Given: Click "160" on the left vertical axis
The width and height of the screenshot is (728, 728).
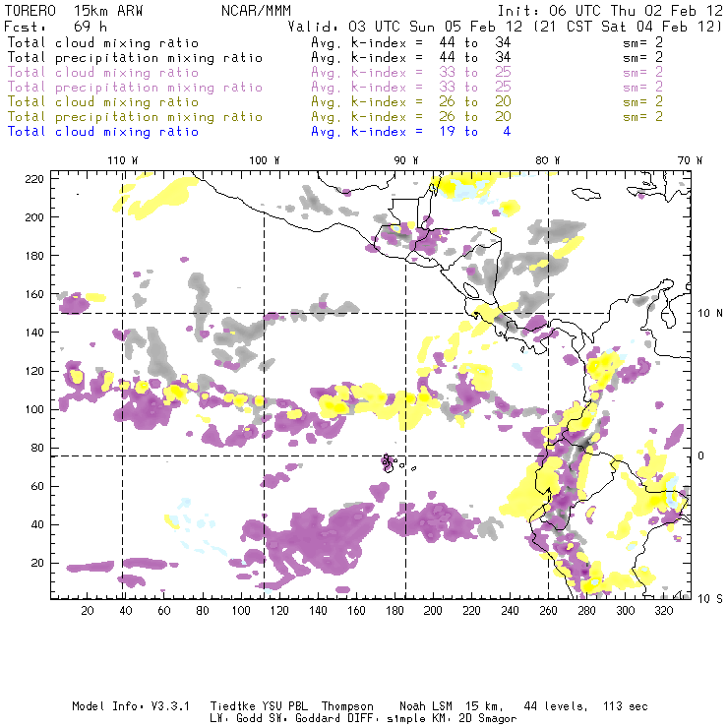Looking at the screenshot, I should click(x=34, y=294).
